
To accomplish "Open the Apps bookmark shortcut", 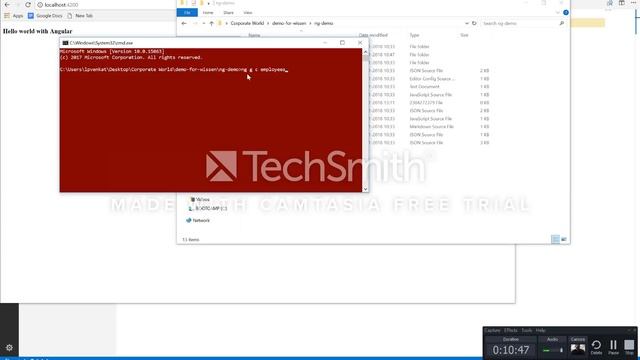I will (14, 16).
